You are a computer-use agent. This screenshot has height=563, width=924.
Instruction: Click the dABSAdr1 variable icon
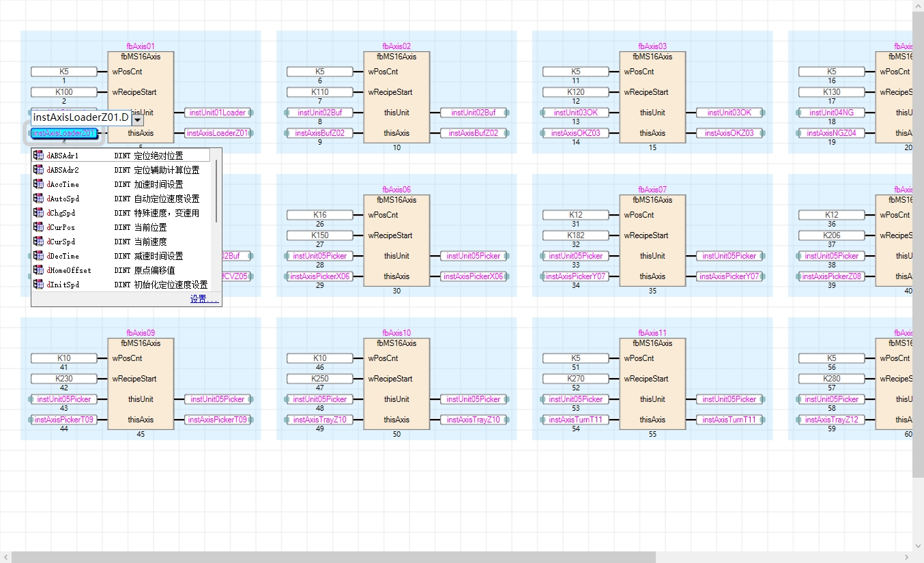pos(38,156)
